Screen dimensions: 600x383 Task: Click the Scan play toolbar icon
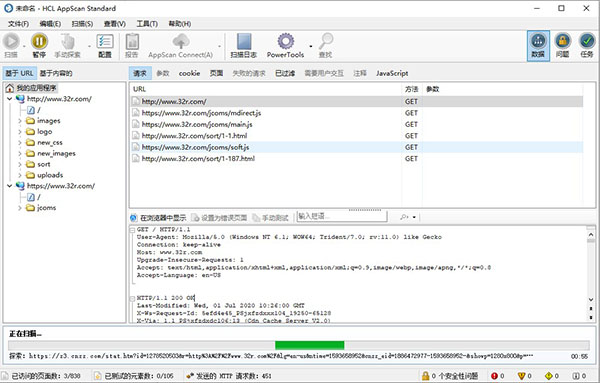tap(11, 41)
